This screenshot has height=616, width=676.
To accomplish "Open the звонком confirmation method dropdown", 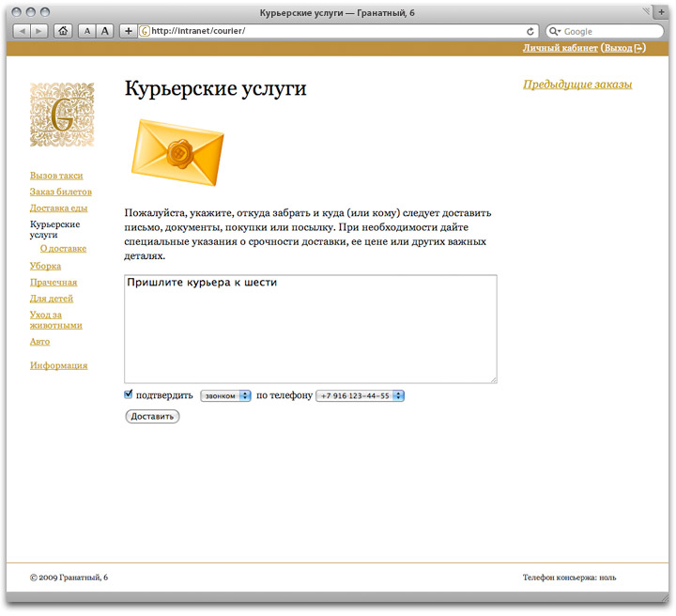I will [225, 396].
